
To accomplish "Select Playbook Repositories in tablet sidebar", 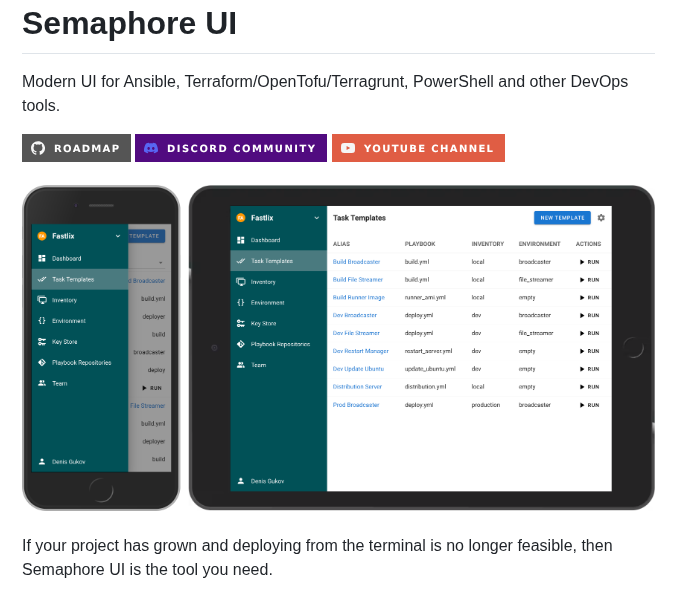I will tap(279, 344).
